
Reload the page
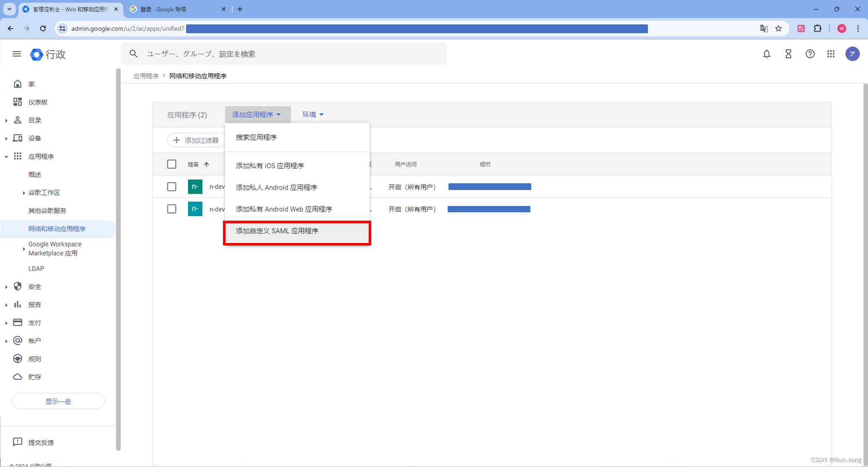click(x=43, y=29)
